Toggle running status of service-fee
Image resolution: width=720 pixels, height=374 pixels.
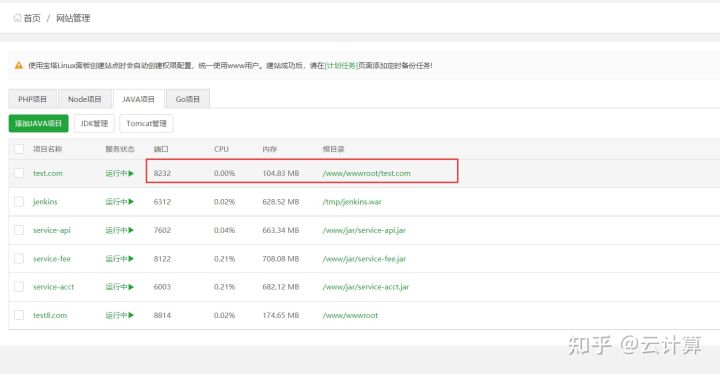120,259
